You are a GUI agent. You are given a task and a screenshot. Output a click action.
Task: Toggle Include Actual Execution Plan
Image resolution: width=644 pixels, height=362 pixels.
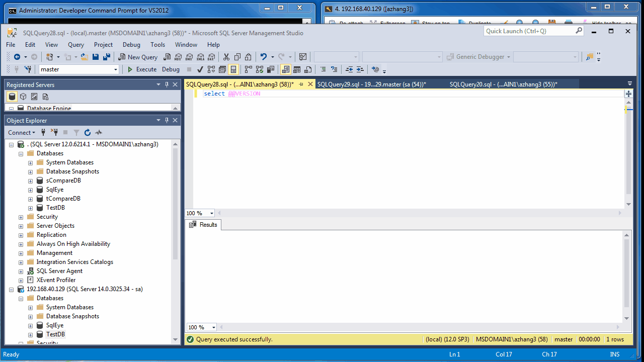pyautogui.click(x=248, y=69)
